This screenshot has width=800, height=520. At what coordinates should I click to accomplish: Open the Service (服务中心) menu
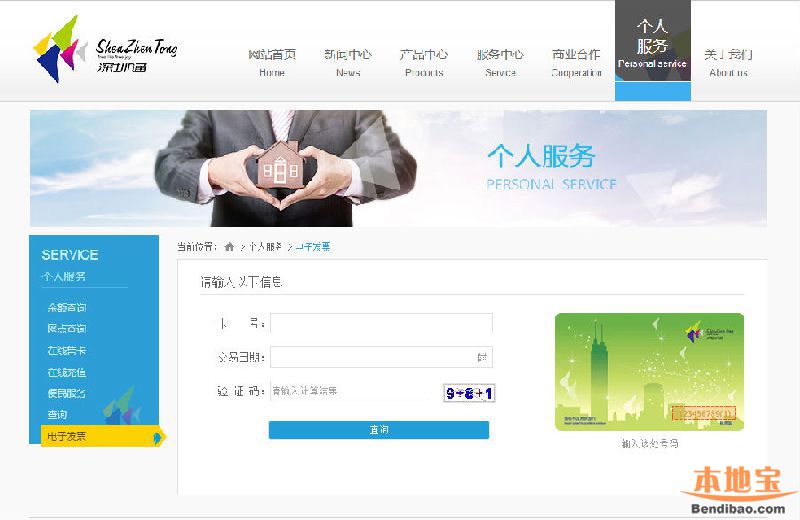(500, 63)
